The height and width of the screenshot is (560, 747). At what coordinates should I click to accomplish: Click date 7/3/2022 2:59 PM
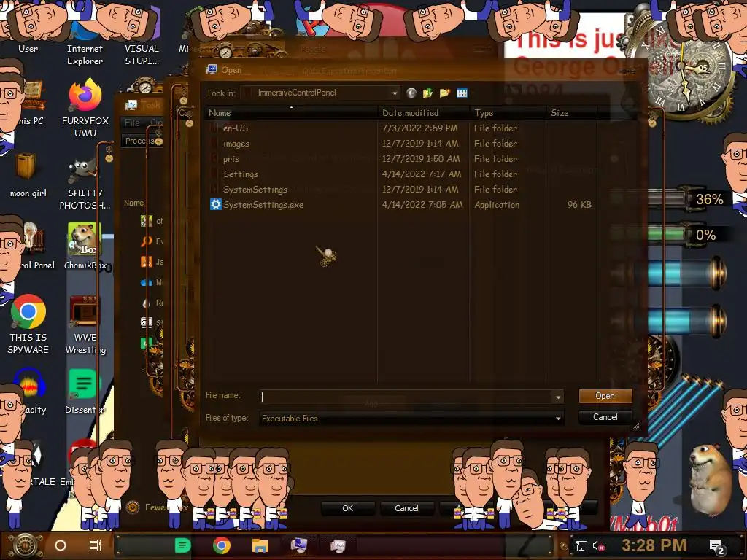pos(419,128)
